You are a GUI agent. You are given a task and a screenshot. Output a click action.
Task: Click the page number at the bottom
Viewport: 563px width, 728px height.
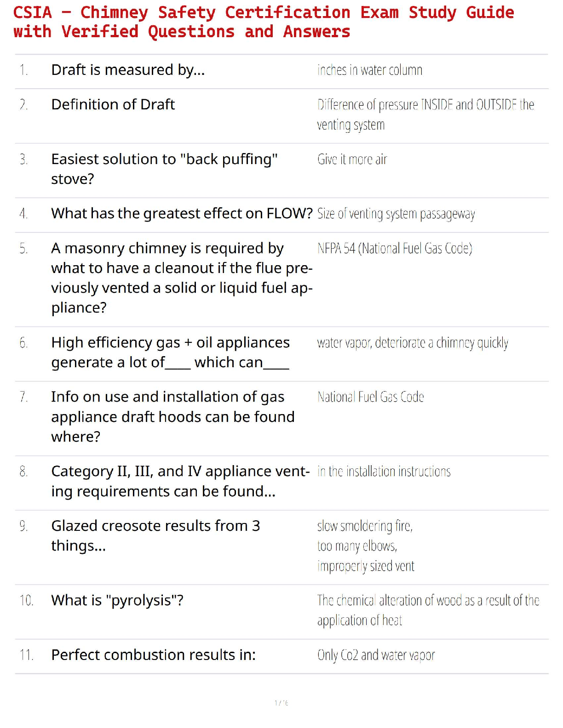(x=281, y=703)
